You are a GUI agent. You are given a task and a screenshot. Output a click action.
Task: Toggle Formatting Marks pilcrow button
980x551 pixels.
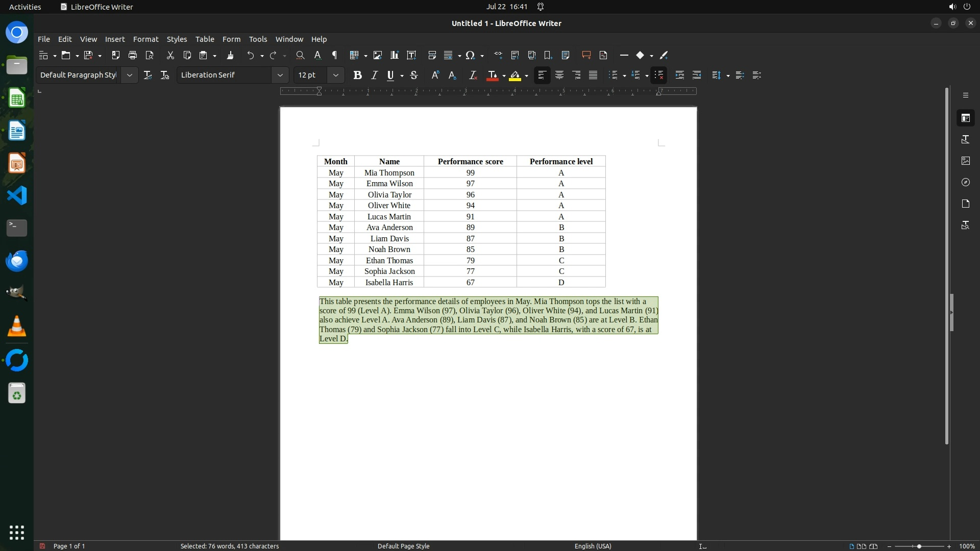335,55
